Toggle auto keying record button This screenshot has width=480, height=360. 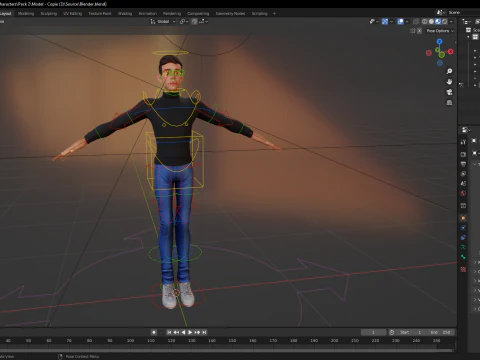coord(154,332)
